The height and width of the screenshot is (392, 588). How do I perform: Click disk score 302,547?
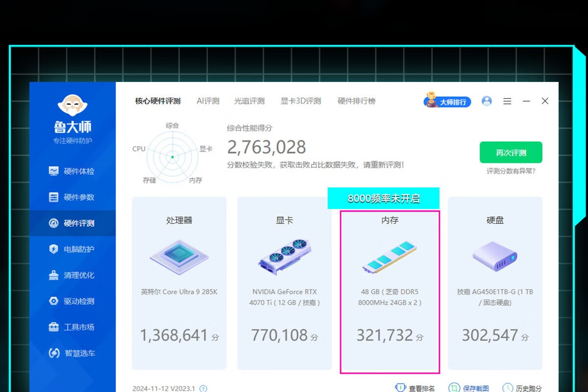click(x=490, y=336)
